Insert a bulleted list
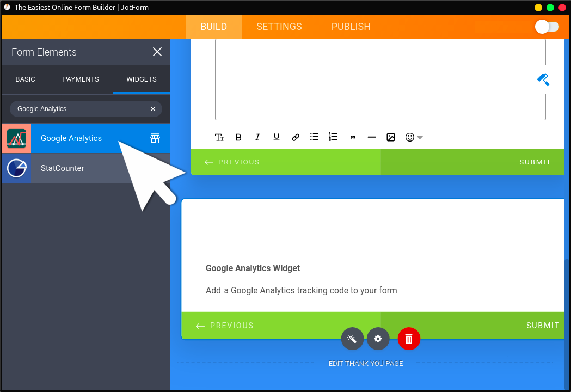The height and width of the screenshot is (392, 571). (x=314, y=137)
